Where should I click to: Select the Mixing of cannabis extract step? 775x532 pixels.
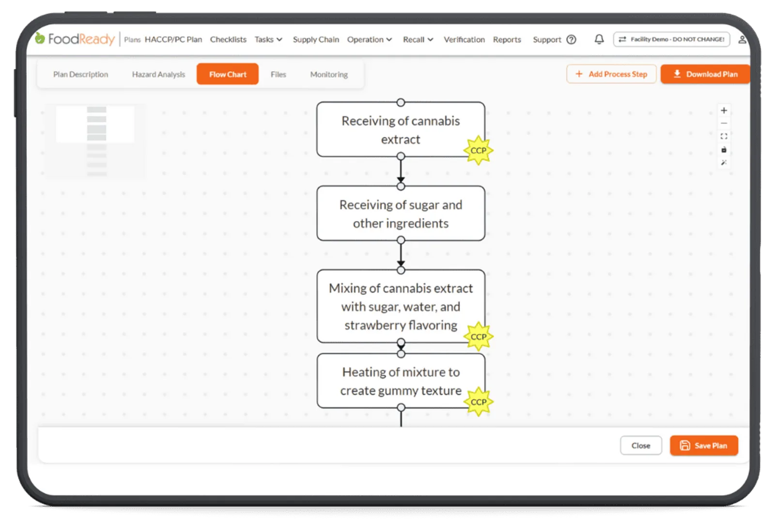pyautogui.click(x=401, y=306)
